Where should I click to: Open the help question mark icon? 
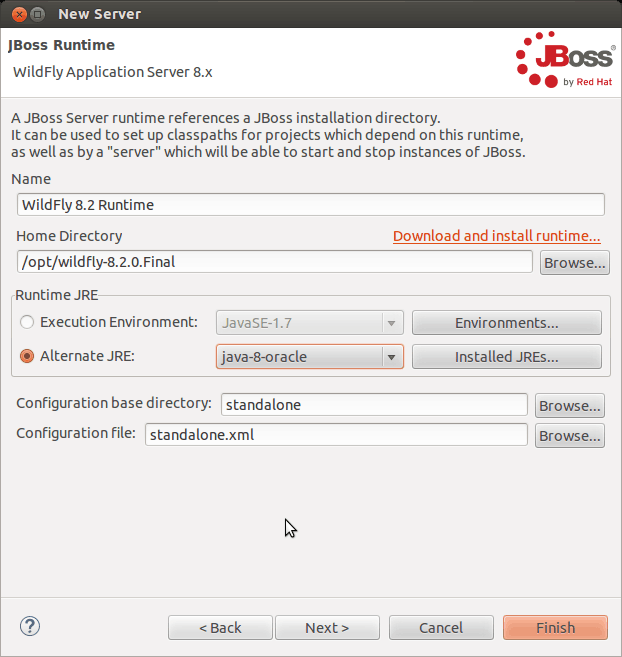tap(30, 626)
